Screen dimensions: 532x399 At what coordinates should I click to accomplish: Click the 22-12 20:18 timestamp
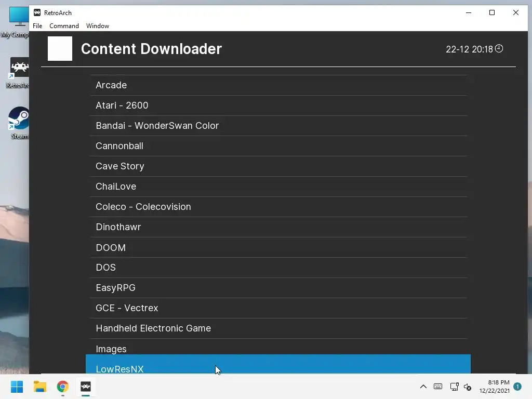[469, 49]
